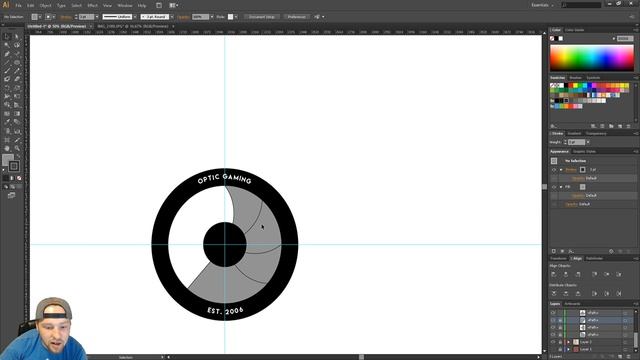The height and width of the screenshot is (360, 640).
Task: Select the Eyedropper tool
Action: (x=7, y=122)
